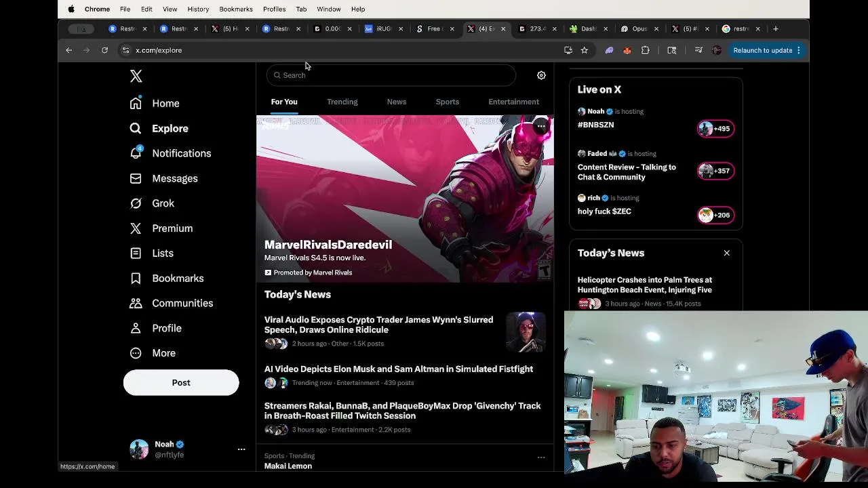Open Explore settings gear icon

tap(541, 75)
